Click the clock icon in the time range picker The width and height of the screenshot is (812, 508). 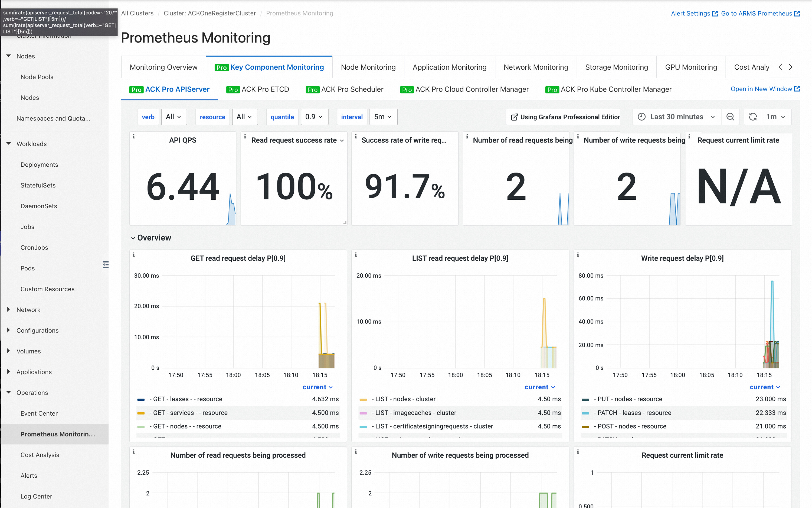point(641,117)
